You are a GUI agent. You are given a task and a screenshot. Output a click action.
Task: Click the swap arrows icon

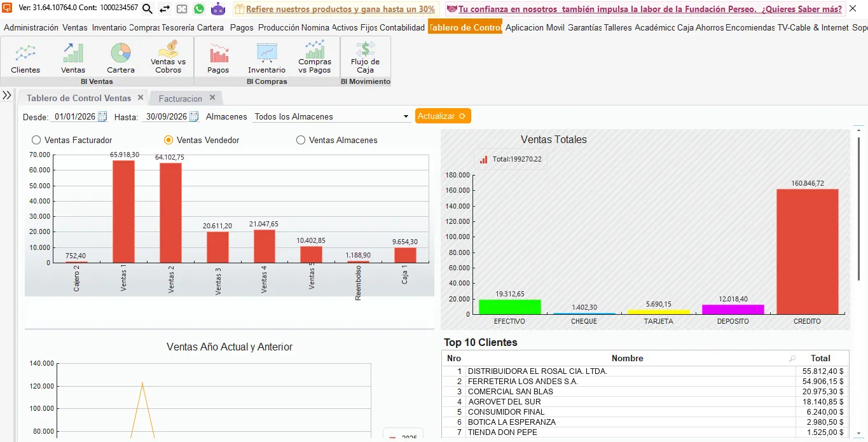pyautogui.click(x=165, y=9)
